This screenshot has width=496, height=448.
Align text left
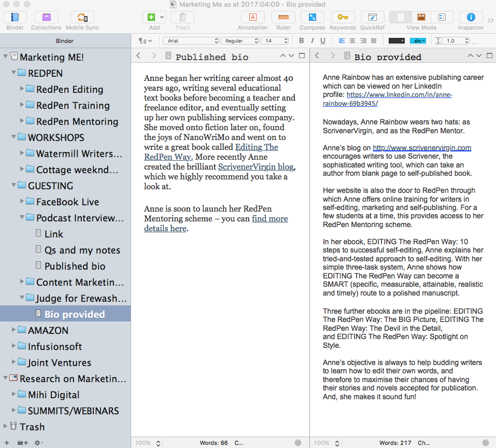(342, 40)
